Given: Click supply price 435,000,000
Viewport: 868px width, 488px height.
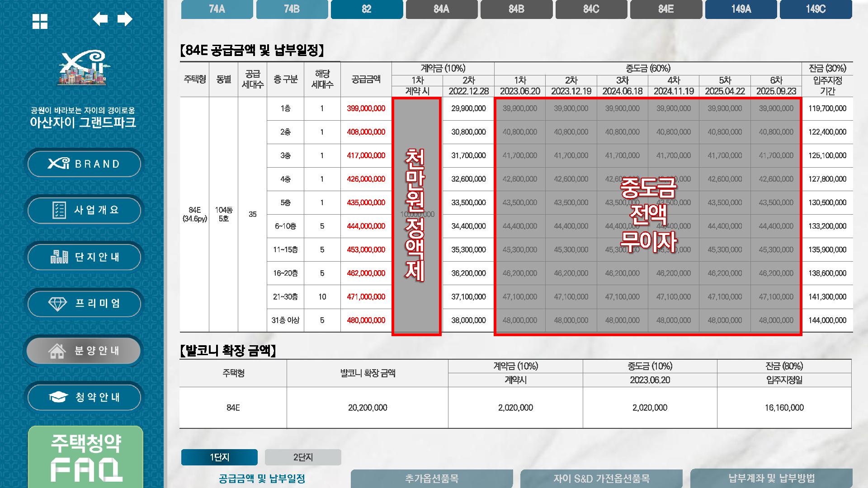Looking at the screenshot, I should point(366,202).
